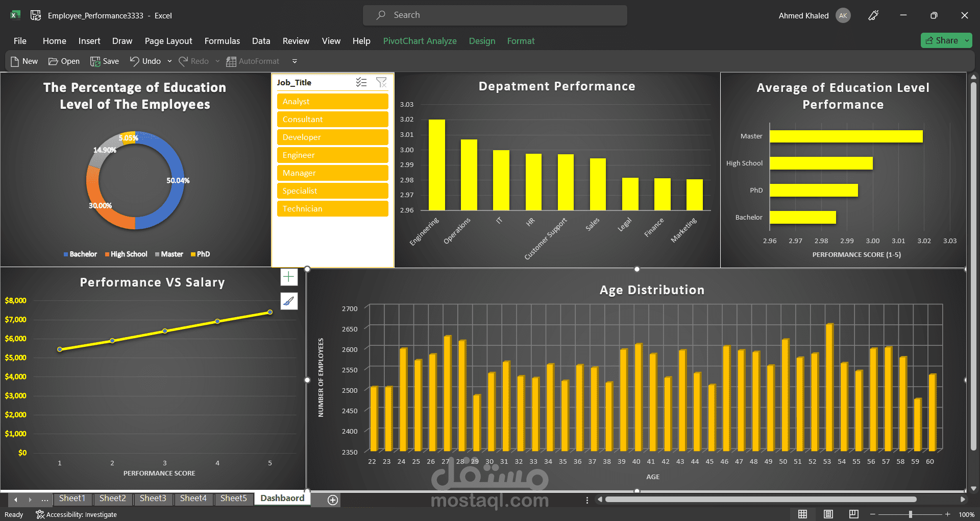
Task: Click scroll right arrow on horizontal scrollbar
Action: (963, 500)
